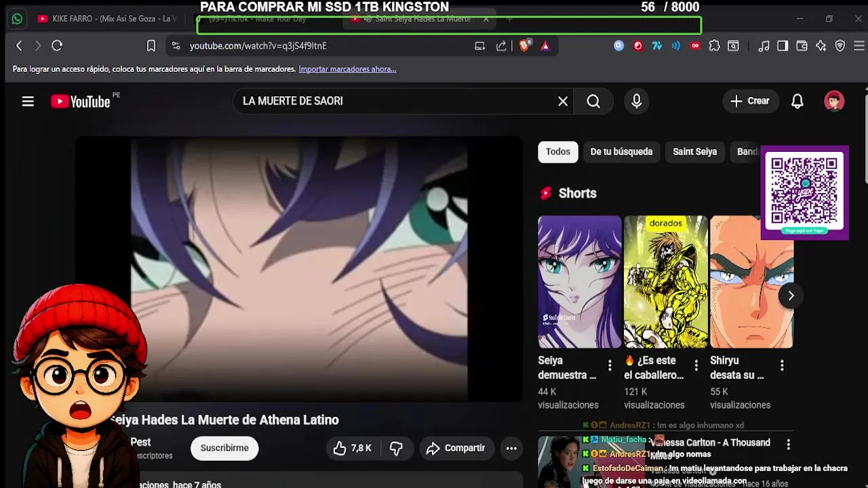This screenshot has height=488, width=868.
Task: Click the blue magnifier extension icon
Action: (x=618, y=45)
